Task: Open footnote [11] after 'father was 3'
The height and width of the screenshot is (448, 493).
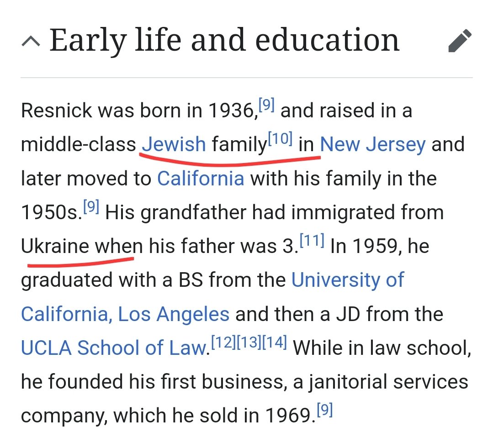Action: [312, 241]
